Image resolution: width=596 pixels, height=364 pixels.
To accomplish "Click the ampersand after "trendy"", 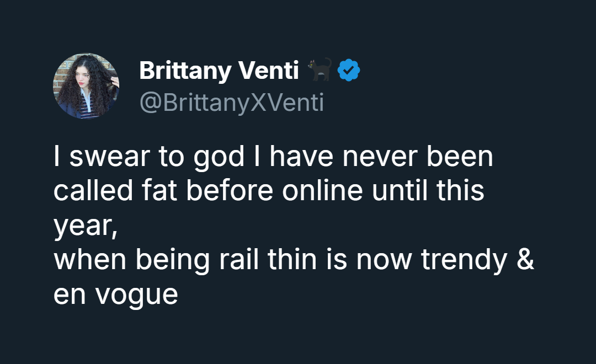I will click(x=526, y=260).
